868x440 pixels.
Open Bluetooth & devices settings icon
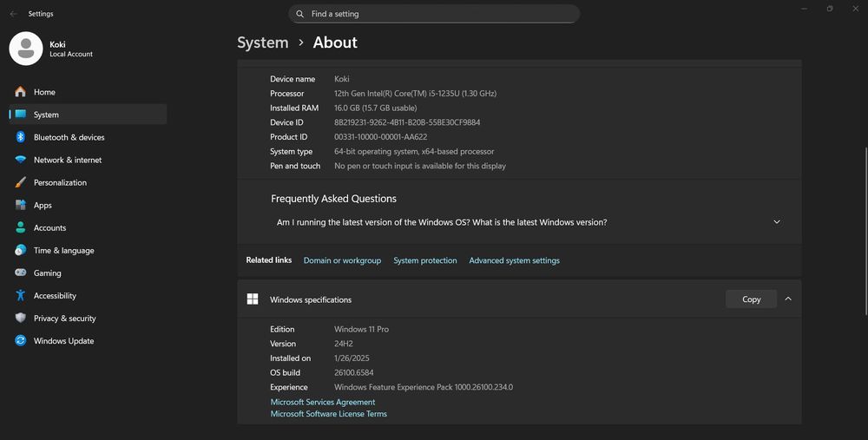(x=20, y=137)
